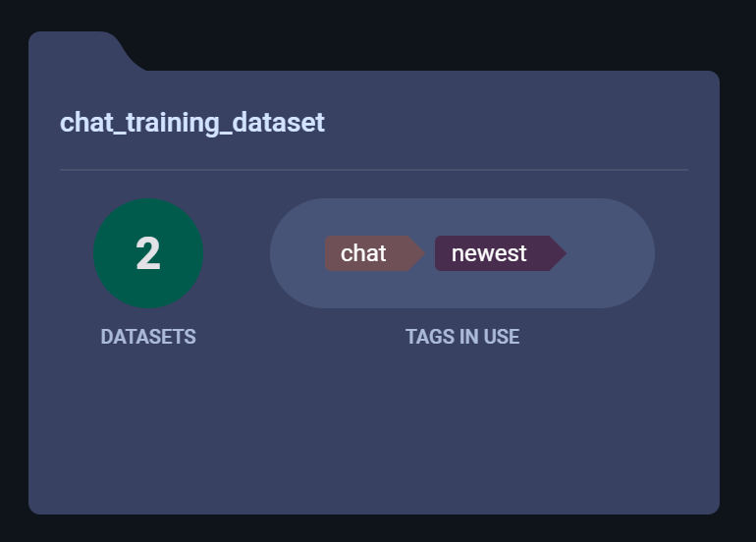Click the brown chat tag color swatch
This screenshot has height=542, width=756.
334,253
